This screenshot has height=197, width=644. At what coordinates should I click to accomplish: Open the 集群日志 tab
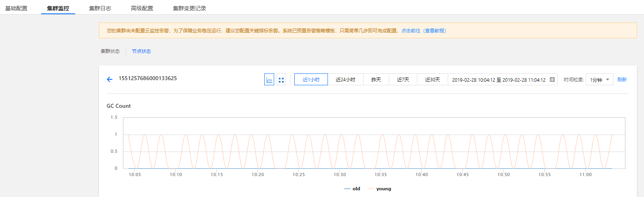pos(100,8)
